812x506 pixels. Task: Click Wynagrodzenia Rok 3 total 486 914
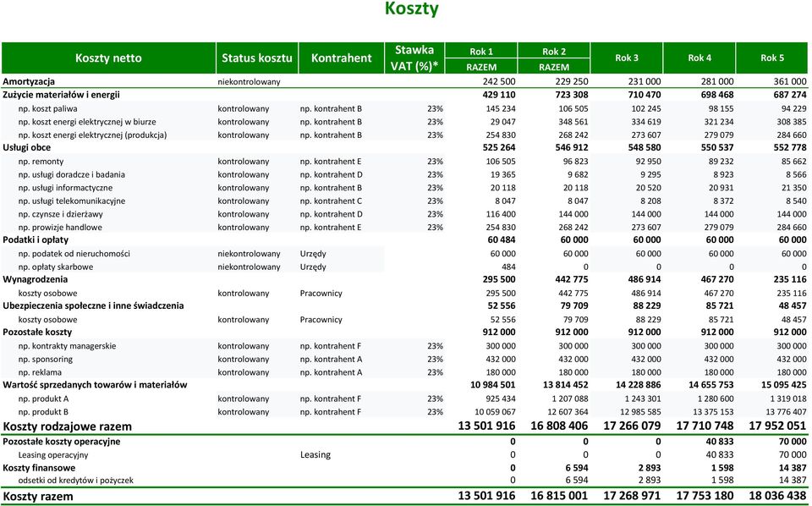(x=645, y=279)
